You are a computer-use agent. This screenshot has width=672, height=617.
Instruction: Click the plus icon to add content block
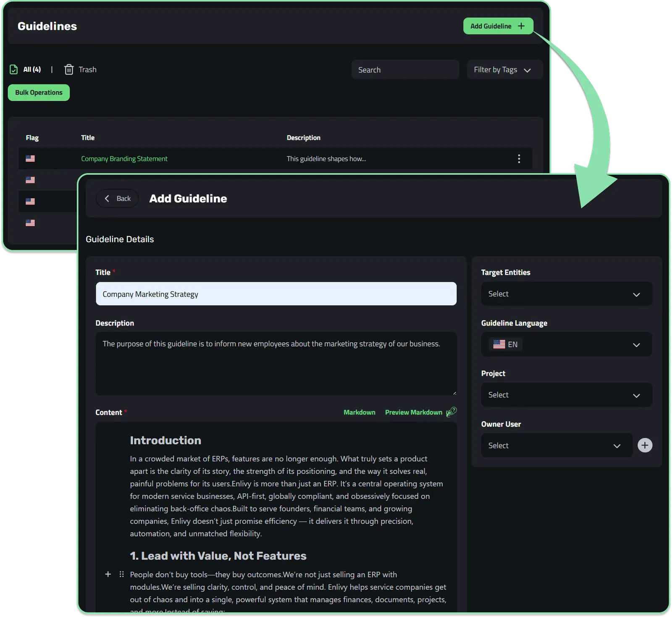[108, 574]
